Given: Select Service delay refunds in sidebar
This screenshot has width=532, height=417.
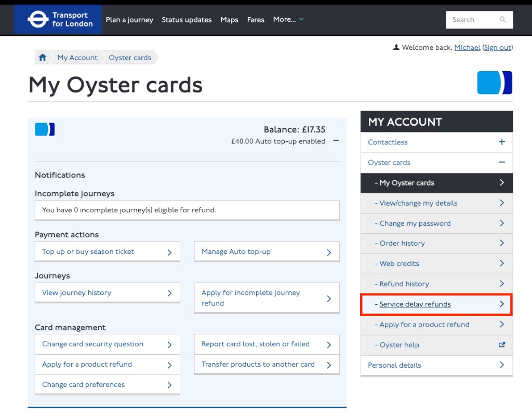Looking at the screenshot, I should tap(436, 304).
